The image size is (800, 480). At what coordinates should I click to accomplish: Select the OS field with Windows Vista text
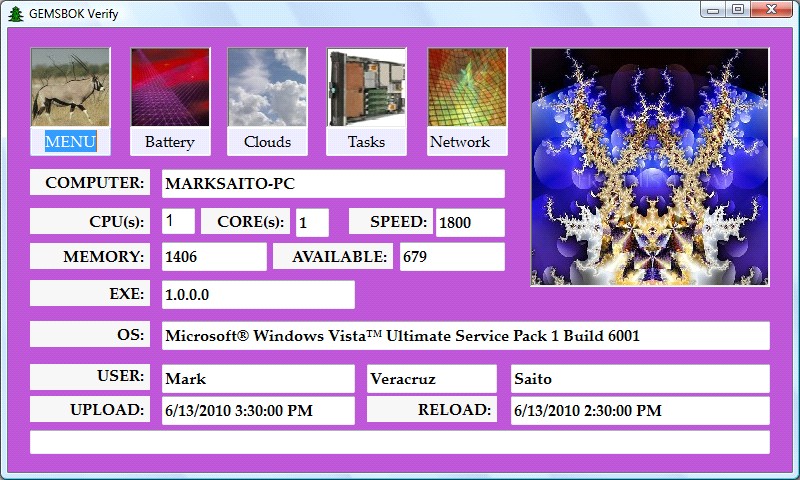466,336
